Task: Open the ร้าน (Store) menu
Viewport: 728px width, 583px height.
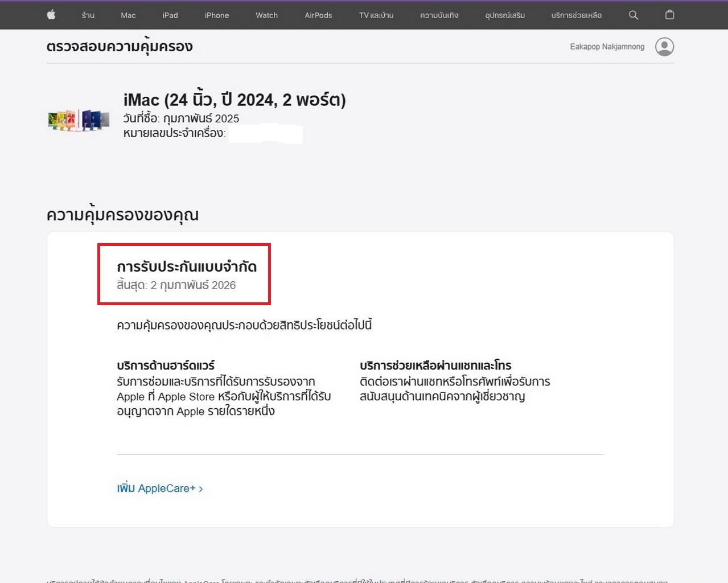Action: [88, 15]
